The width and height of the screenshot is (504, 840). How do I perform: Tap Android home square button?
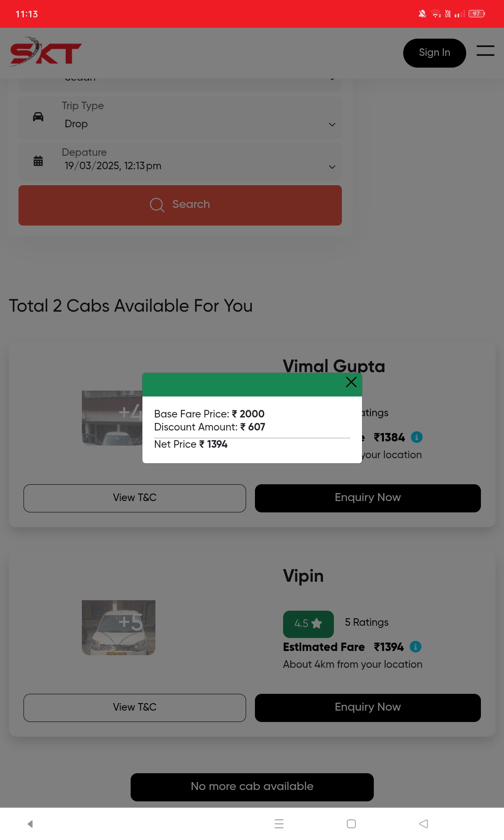352,824
